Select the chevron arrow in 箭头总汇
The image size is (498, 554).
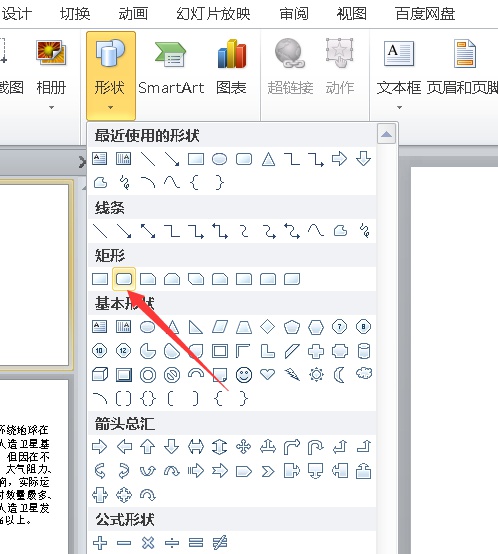[267, 471]
